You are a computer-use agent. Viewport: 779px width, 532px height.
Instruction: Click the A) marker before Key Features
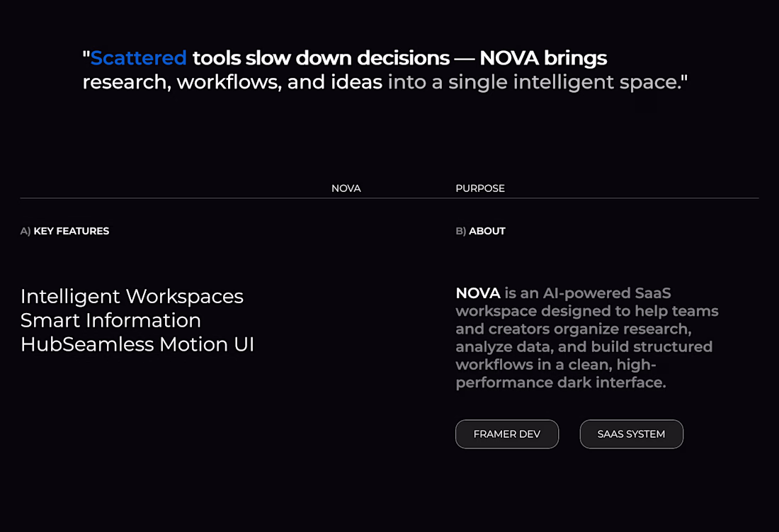(25, 231)
